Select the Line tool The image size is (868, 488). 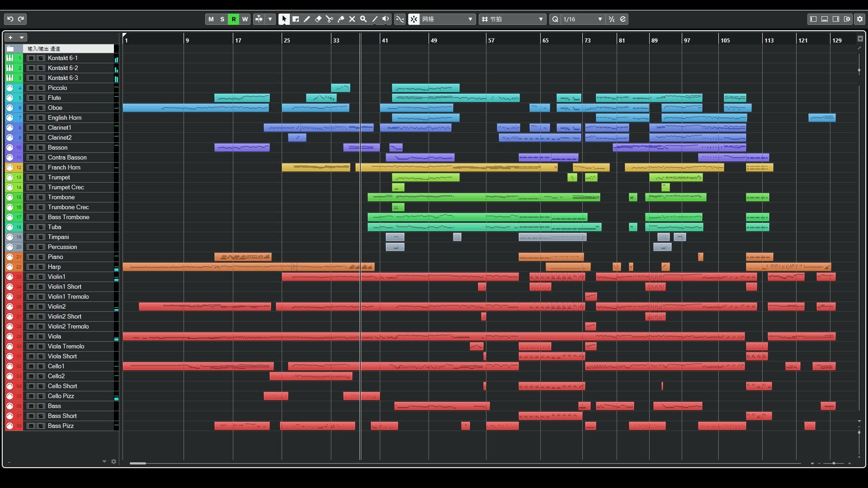(x=375, y=19)
